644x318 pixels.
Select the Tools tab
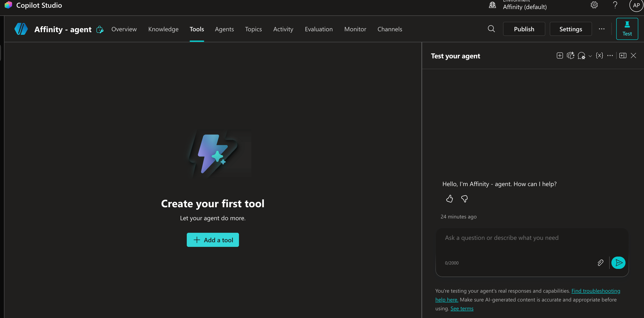(x=197, y=29)
